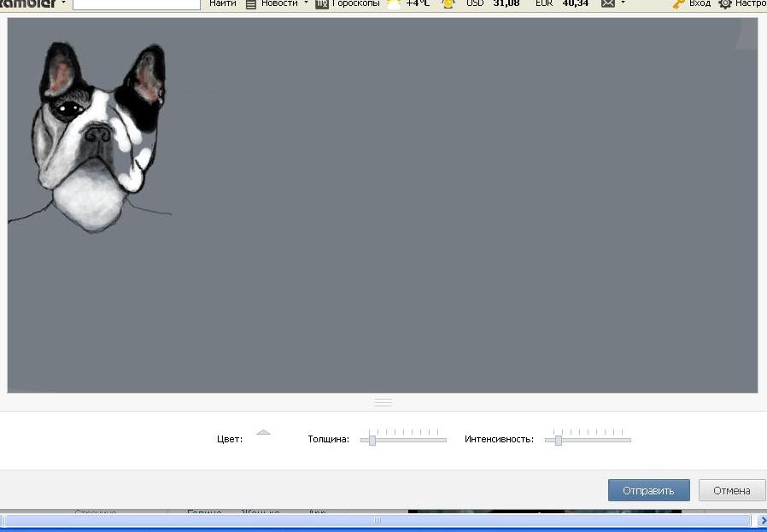Image resolution: width=767 pixels, height=532 pixels.
Task: Click the Интенсивность intensity slider handle
Action: [558, 440]
